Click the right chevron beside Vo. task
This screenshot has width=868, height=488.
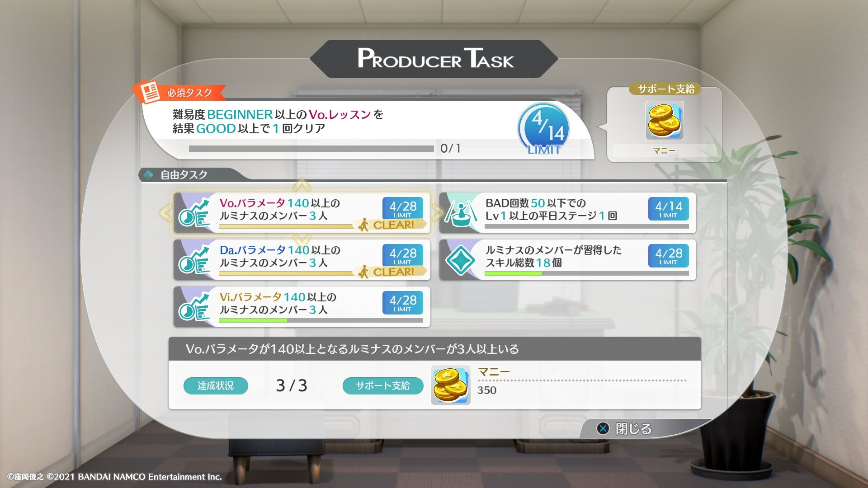438,212
